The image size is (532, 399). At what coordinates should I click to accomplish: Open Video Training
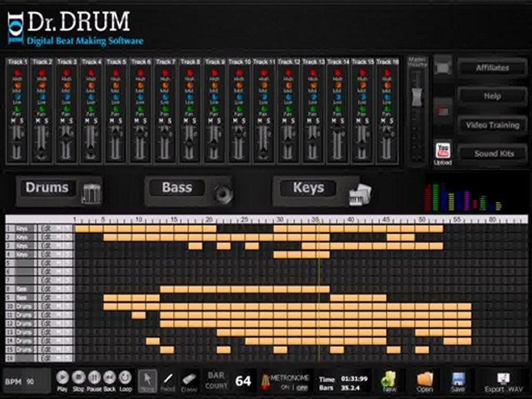coord(492,125)
